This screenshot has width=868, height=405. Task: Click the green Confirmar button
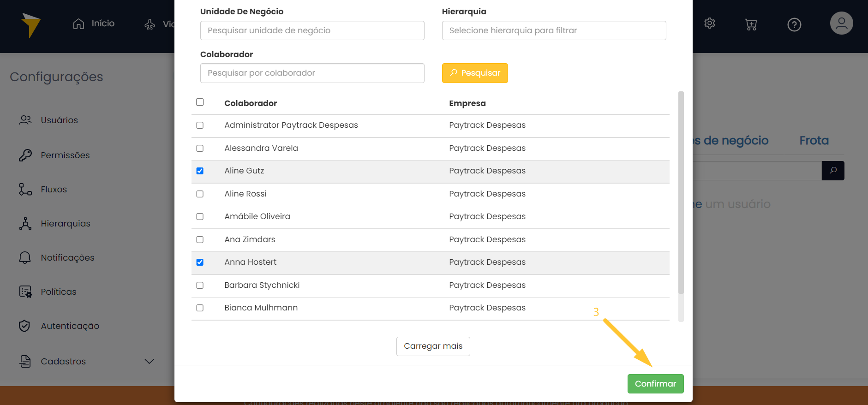[x=655, y=384]
